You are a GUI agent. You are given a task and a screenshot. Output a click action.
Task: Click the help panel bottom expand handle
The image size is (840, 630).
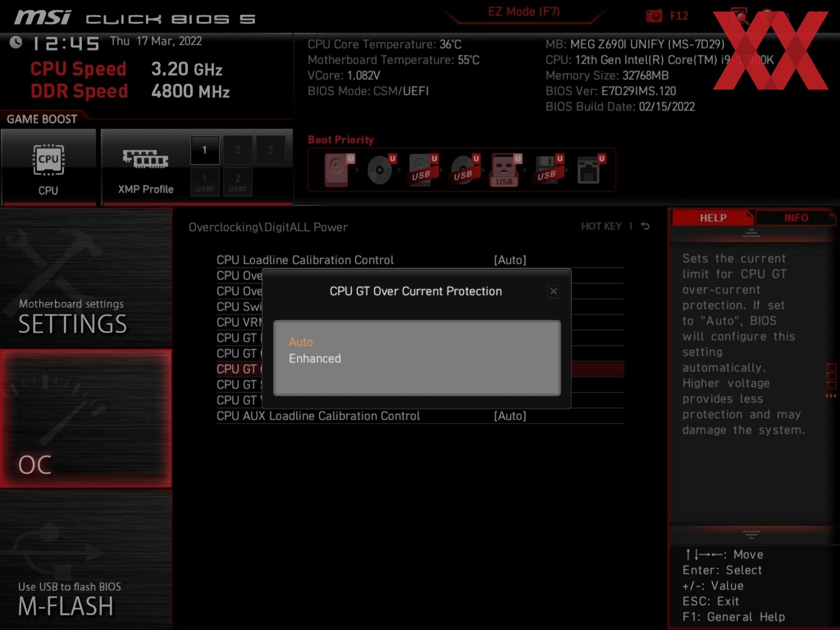point(751,535)
